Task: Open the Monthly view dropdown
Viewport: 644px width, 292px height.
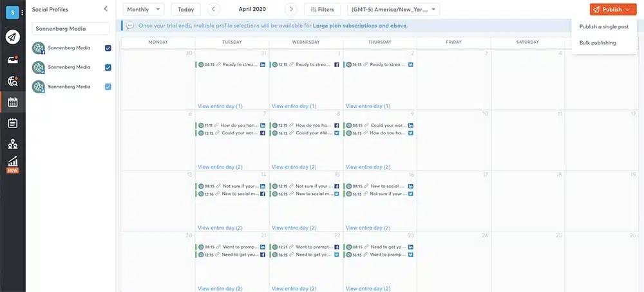Action: 144,10
